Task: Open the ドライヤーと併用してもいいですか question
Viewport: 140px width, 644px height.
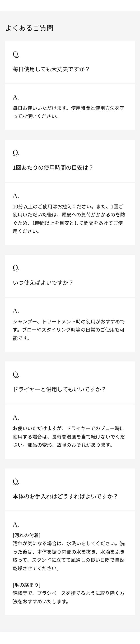Action: pyautogui.click(x=59, y=389)
